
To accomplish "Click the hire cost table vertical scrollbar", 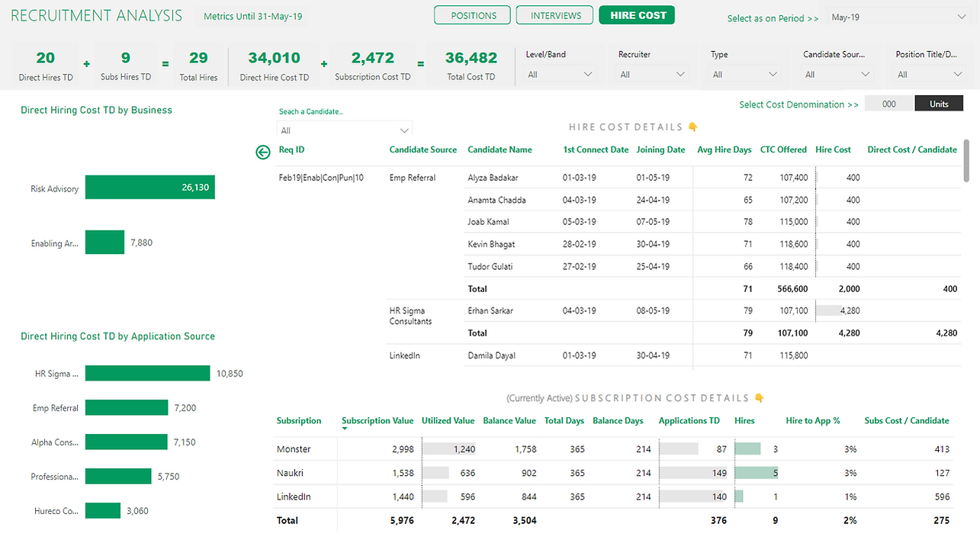I will click(967, 160).
